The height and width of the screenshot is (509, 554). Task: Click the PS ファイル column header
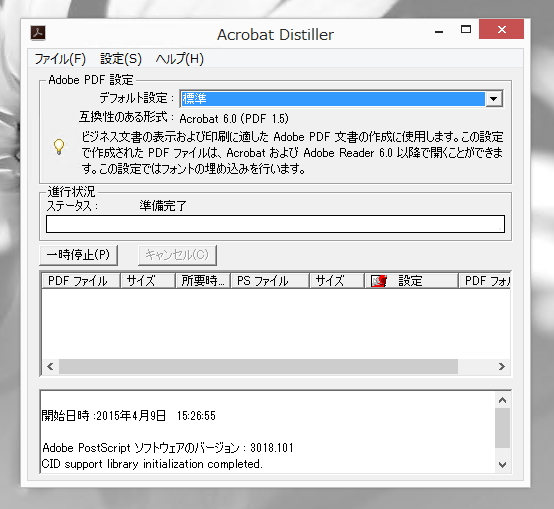[x=270, y=281]
